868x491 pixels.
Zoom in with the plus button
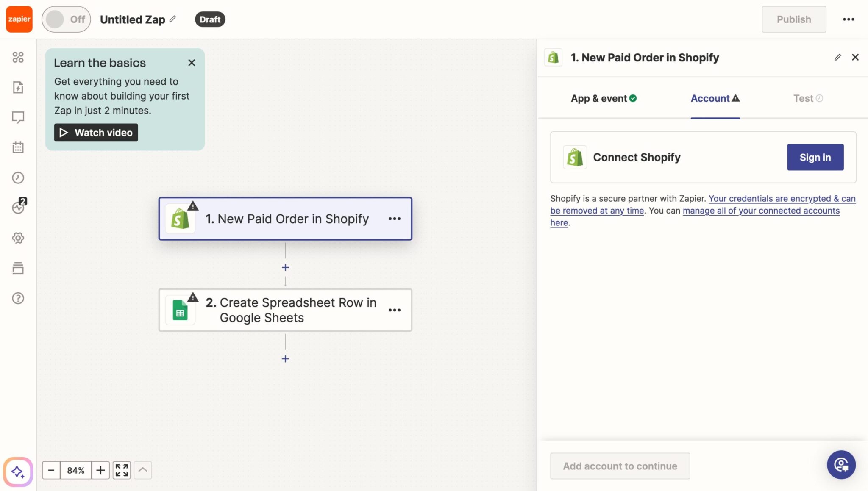click(x=100, y=470)
